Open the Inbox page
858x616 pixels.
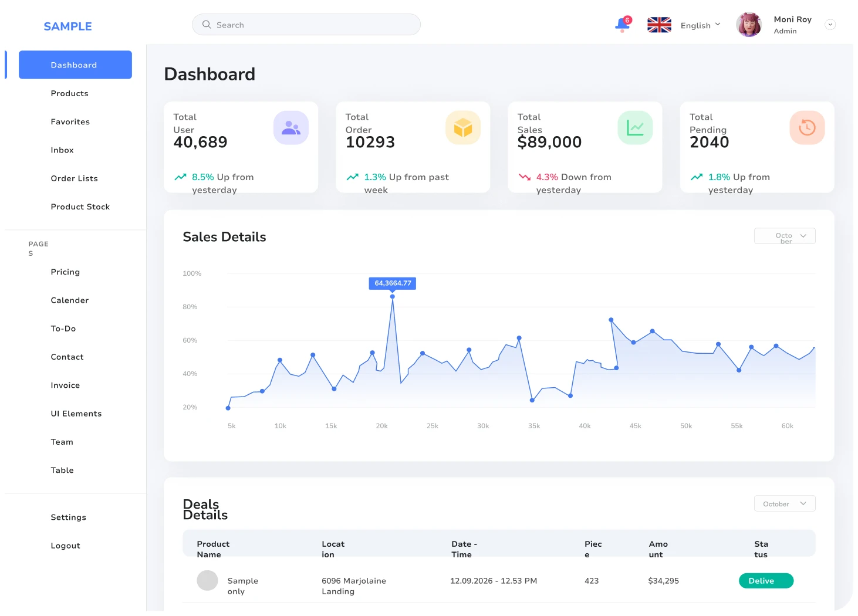(62, 150)
